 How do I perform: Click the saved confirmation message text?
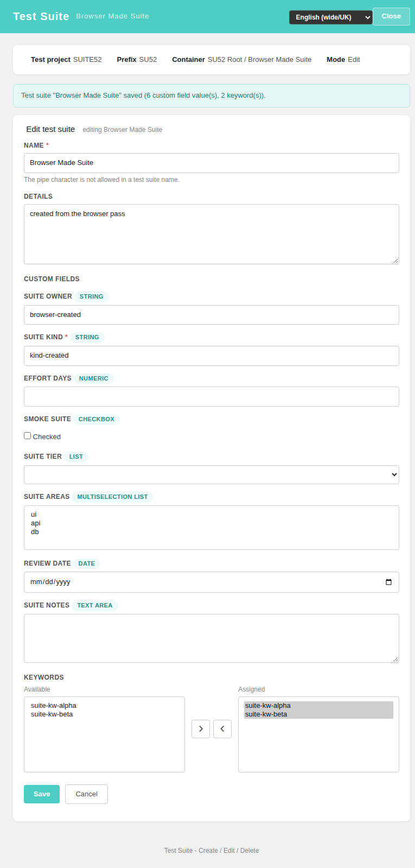[143, 96]
